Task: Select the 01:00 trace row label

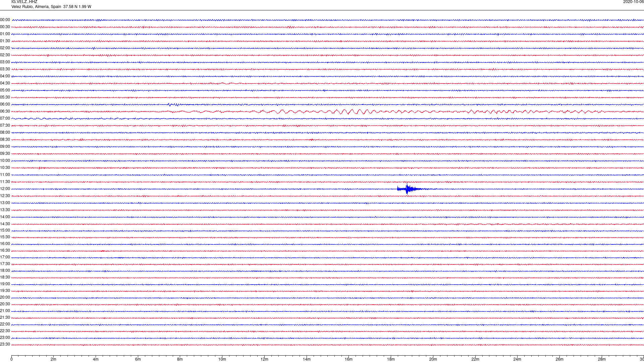Action: 5,34
